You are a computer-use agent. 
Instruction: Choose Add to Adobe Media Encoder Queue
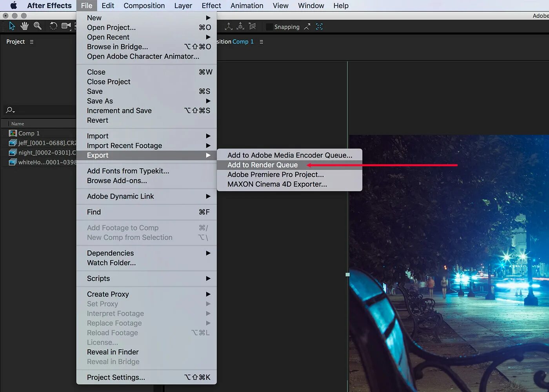(289, 155)
